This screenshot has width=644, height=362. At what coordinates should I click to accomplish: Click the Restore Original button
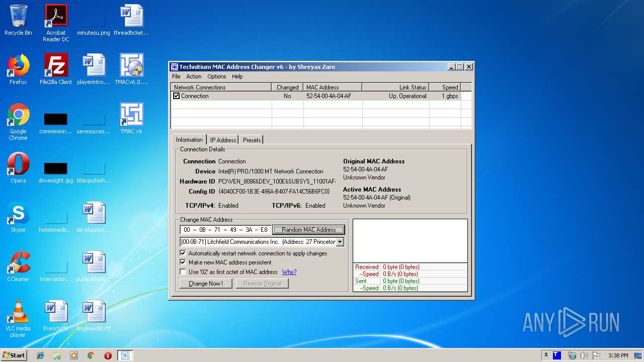(262, 284)
